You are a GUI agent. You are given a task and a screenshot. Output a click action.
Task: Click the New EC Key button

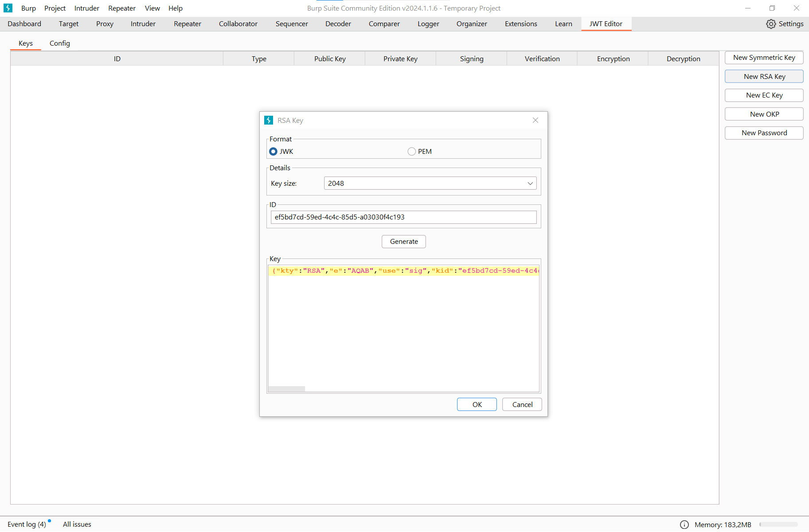click(764, 95)
